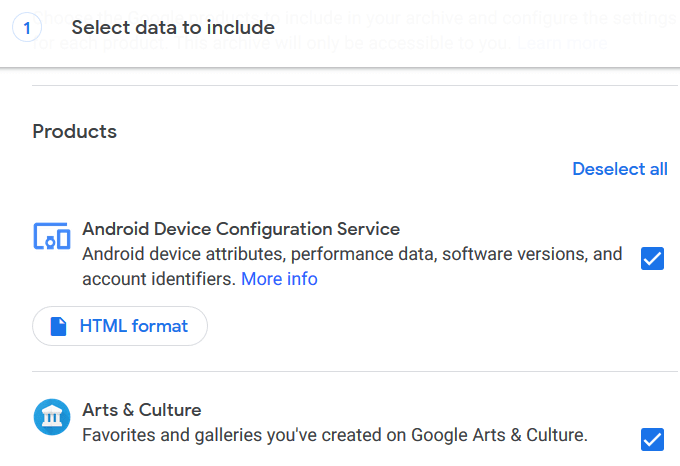Select the Android Device Configuration Service title
Viewport: 680px width, 466px height.
tap(241, 229)
